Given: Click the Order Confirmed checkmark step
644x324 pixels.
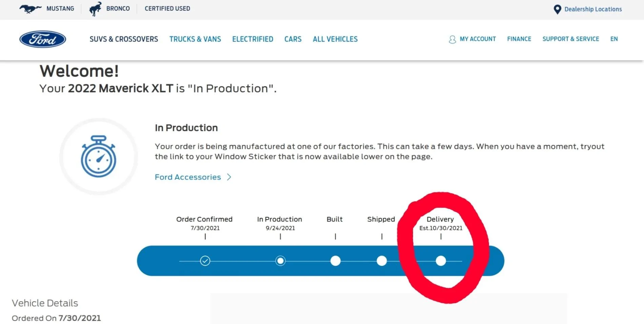Looking at the screenshot, I should (x=205, y=261).
